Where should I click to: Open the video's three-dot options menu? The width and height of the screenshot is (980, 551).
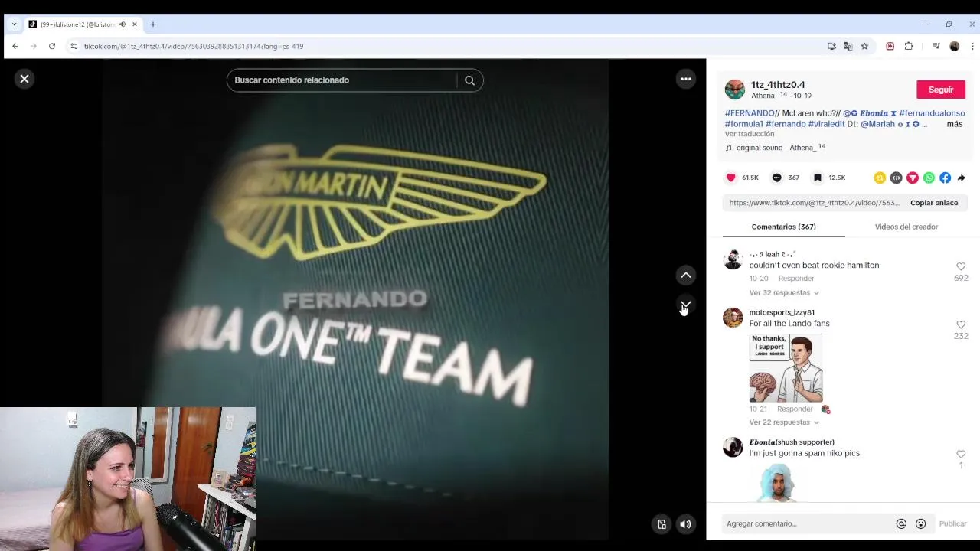pos(686,79)
